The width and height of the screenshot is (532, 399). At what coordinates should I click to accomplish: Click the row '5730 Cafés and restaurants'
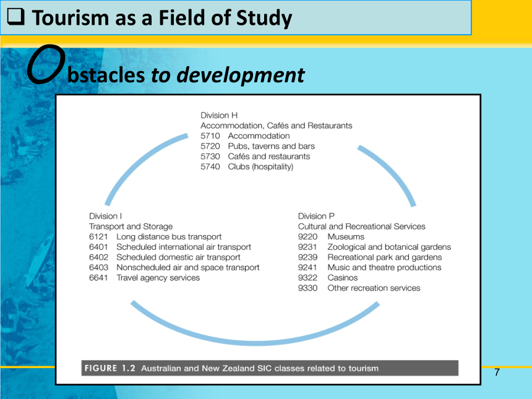click(255, 157)
